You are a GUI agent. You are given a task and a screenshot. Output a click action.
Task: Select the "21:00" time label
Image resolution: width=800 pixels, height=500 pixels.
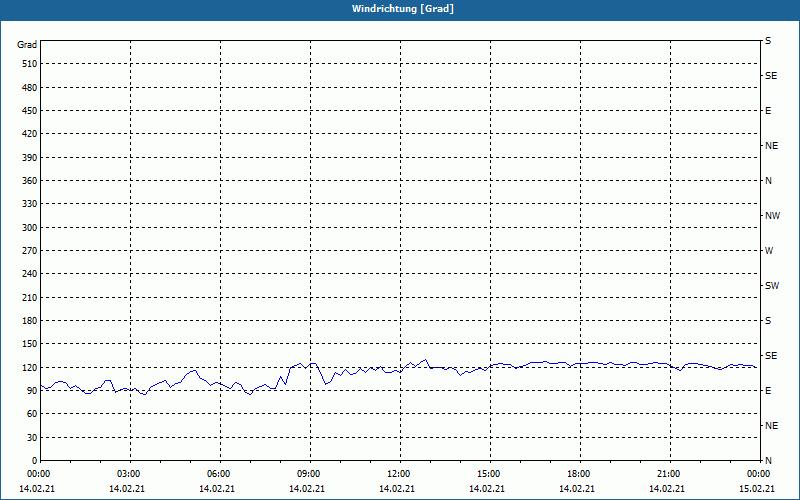click(668, 474)
